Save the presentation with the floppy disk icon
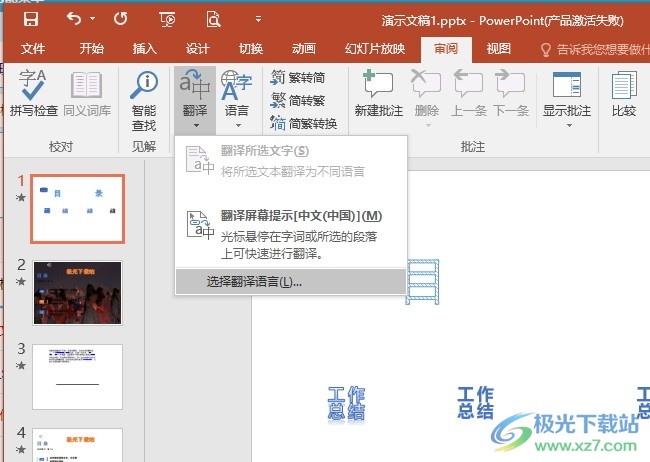The height and width of the screenshot is (462, 650). [x=31, y=19]
